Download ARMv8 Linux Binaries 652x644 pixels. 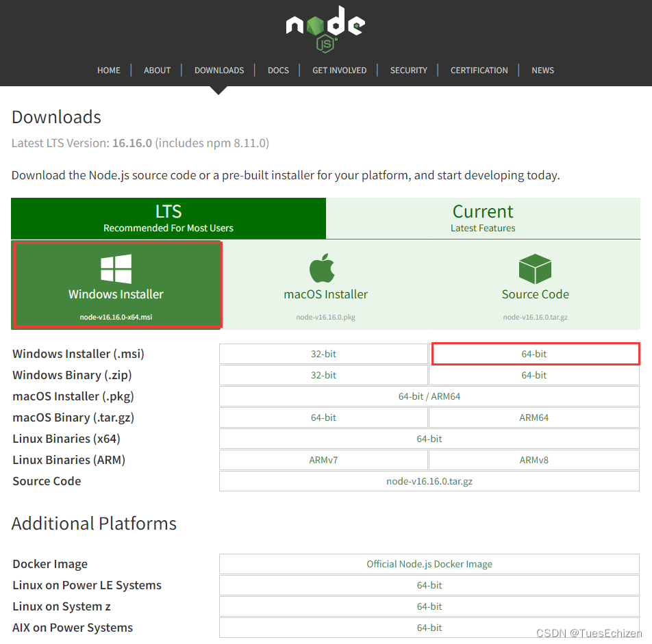click(x=534, y=460)
